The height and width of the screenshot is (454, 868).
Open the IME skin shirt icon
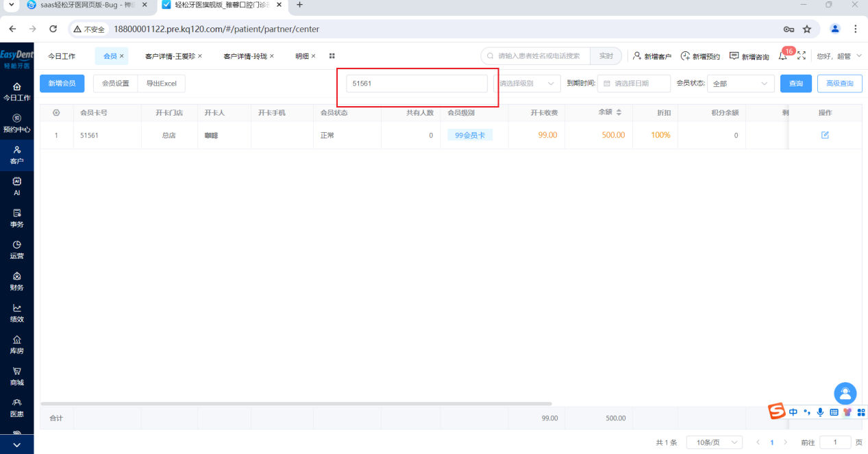tap(847, 412)
